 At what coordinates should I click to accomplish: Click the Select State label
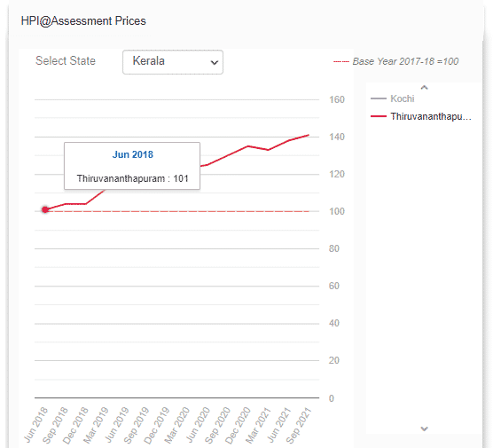[66, 60]
